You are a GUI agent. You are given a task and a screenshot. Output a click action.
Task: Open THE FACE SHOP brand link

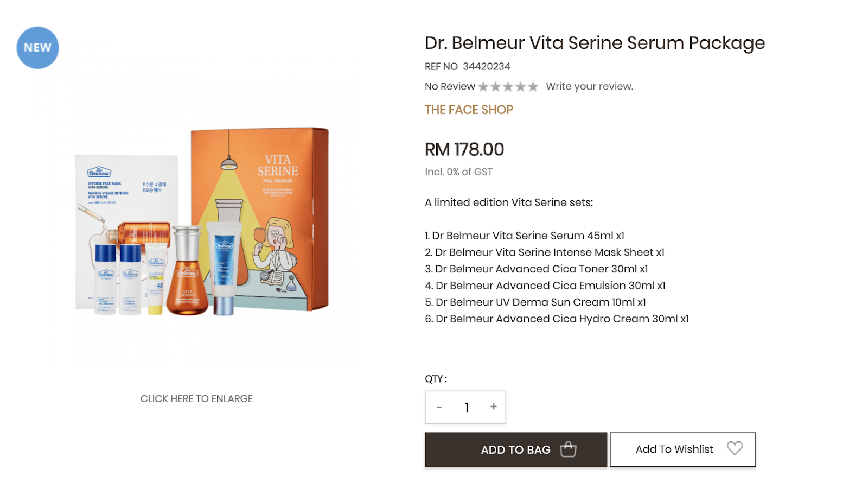(469, 110)
